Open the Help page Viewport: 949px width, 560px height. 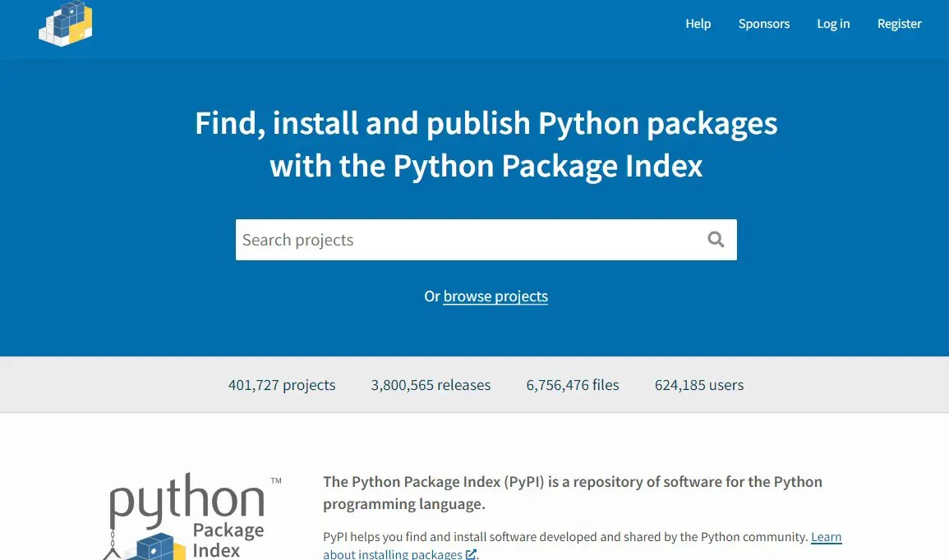coord(698,24)
